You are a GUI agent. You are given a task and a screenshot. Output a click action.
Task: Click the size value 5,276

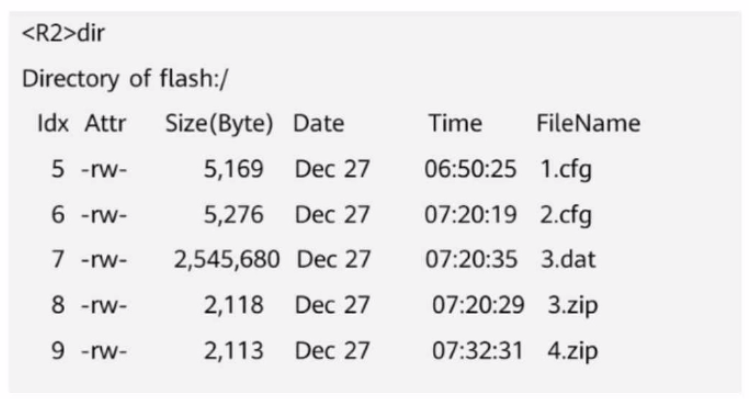click(234, 215)
